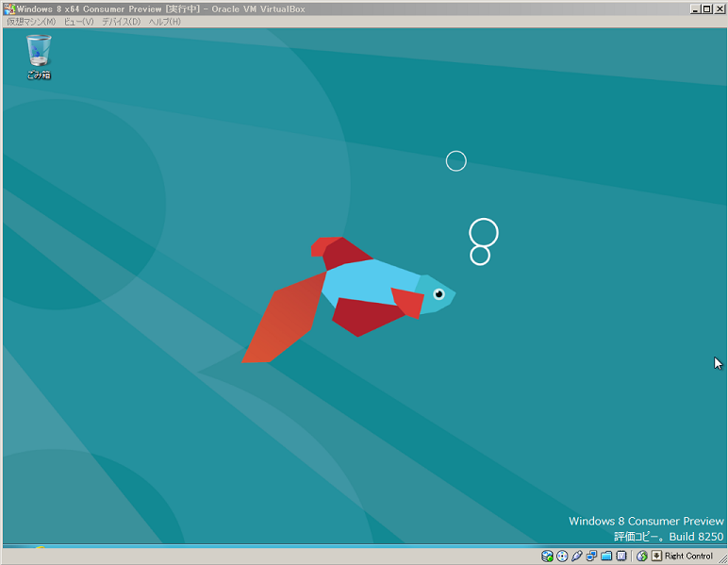
Task: Click the video capture/display status icon
Action: coord(621,556)
